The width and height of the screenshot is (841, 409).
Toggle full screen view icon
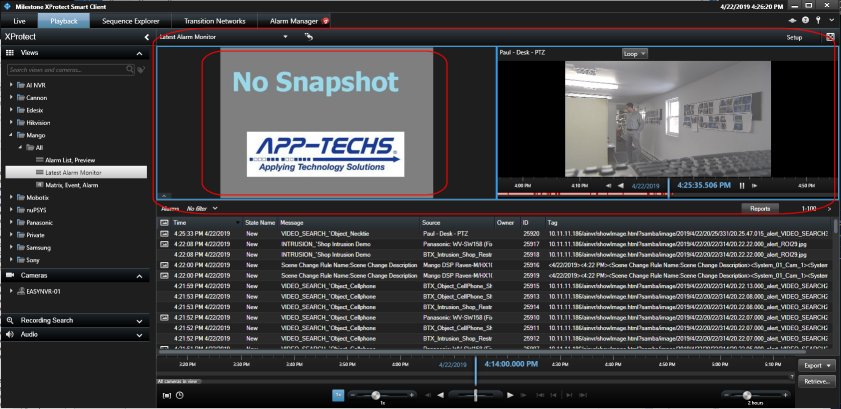(830, 37)
